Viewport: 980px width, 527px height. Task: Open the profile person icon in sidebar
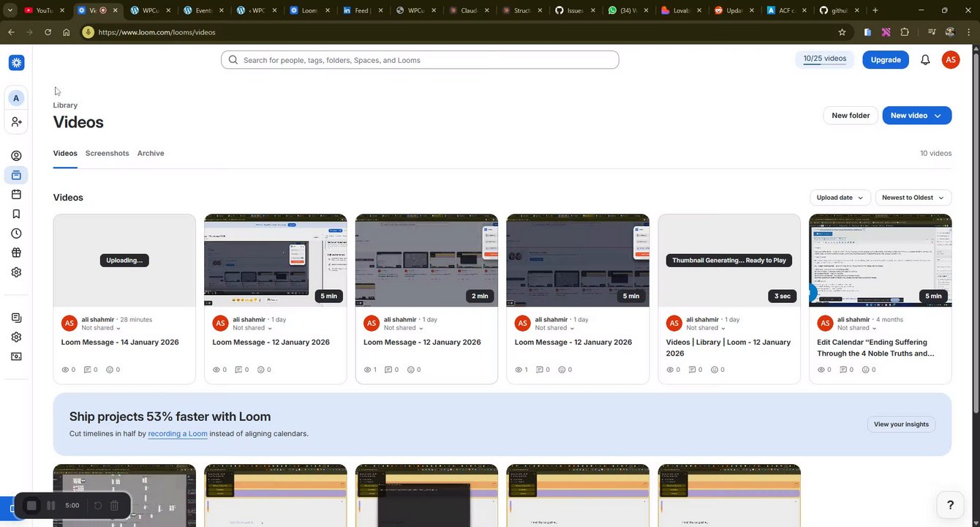pos(16,156)
